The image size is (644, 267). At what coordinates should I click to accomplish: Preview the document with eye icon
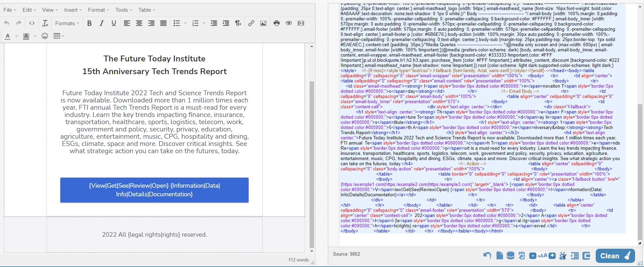289,23
